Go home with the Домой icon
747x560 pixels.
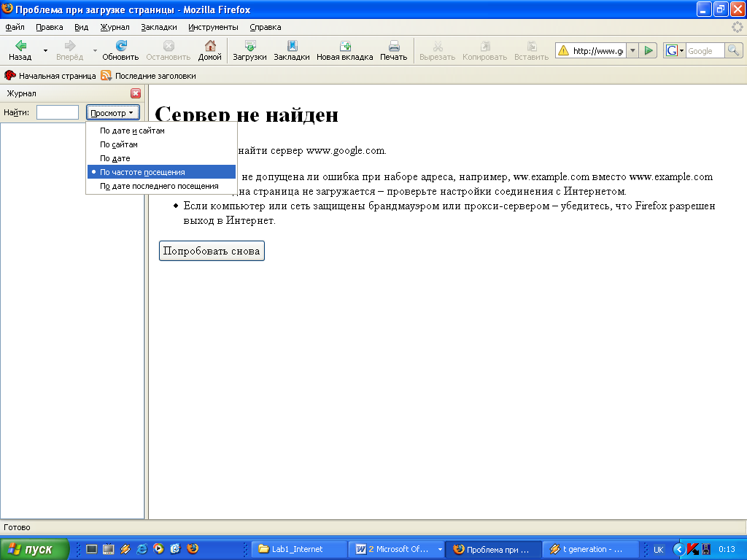tap(210, 46)
